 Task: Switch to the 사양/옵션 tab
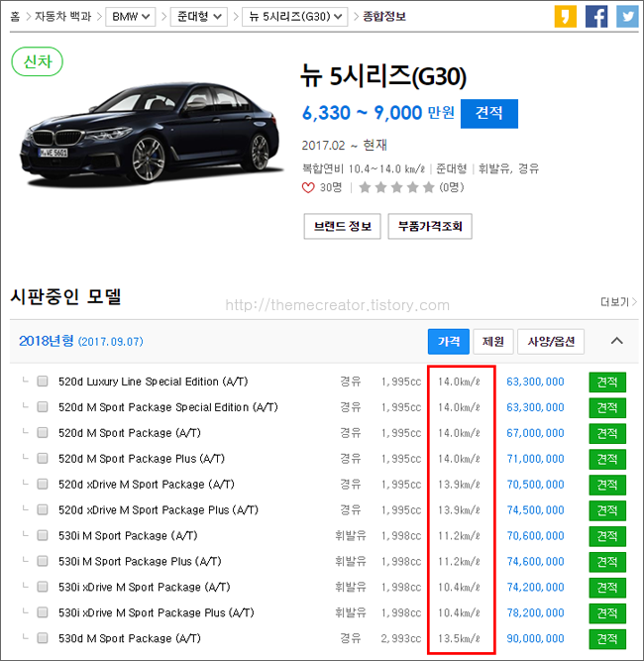(x=551, y=342)
